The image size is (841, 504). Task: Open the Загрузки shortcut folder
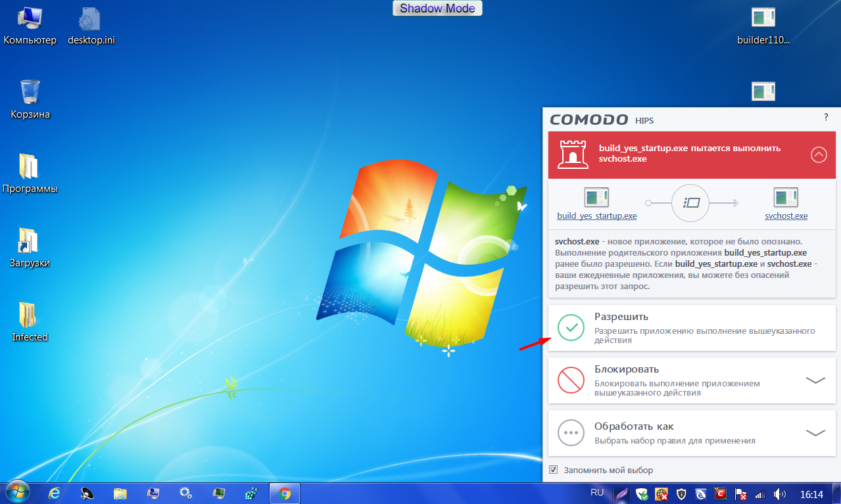pyautogui.click(x=30, y=248)
